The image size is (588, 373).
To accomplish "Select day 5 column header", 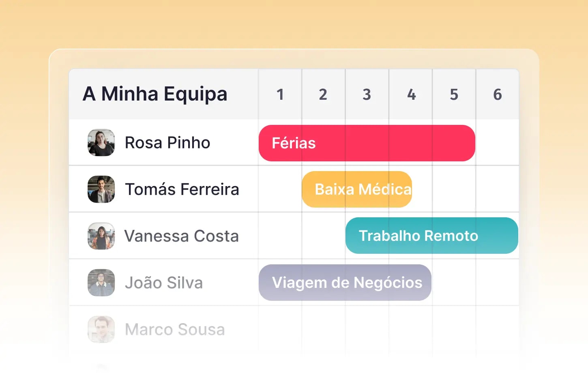I will pos(454,94).
